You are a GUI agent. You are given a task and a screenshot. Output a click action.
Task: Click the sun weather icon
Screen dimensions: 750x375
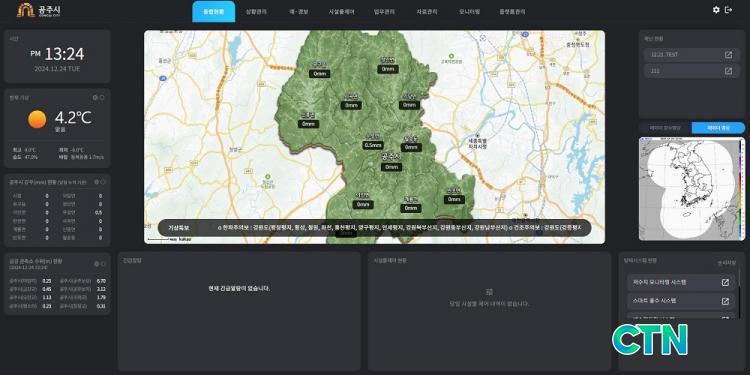(37, 119)
